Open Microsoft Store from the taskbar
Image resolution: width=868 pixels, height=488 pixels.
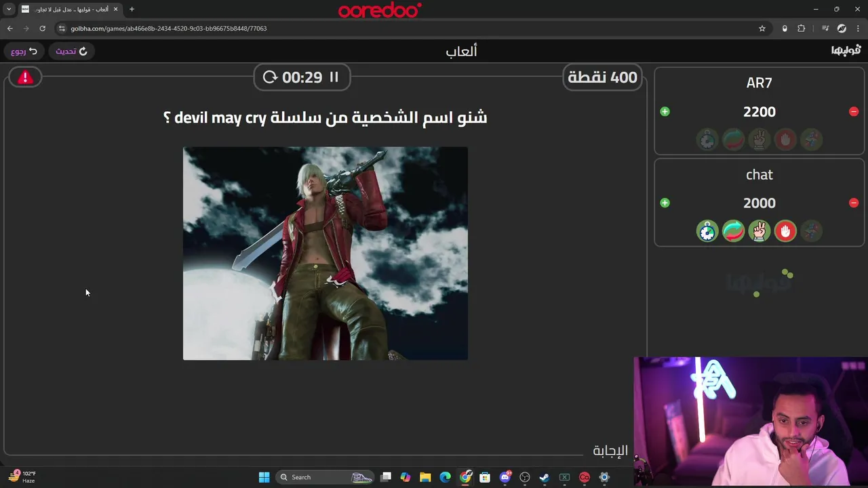[x=485, y=477]
